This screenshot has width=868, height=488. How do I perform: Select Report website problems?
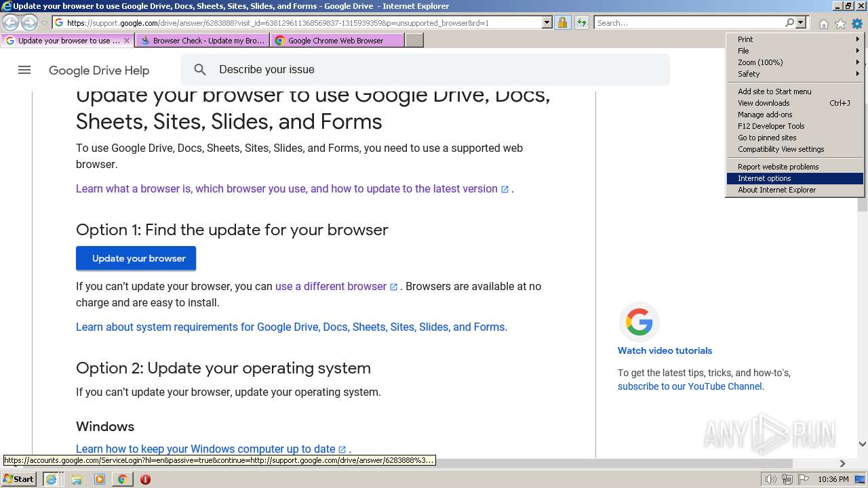pyautogui.click(x=795, y=167)
